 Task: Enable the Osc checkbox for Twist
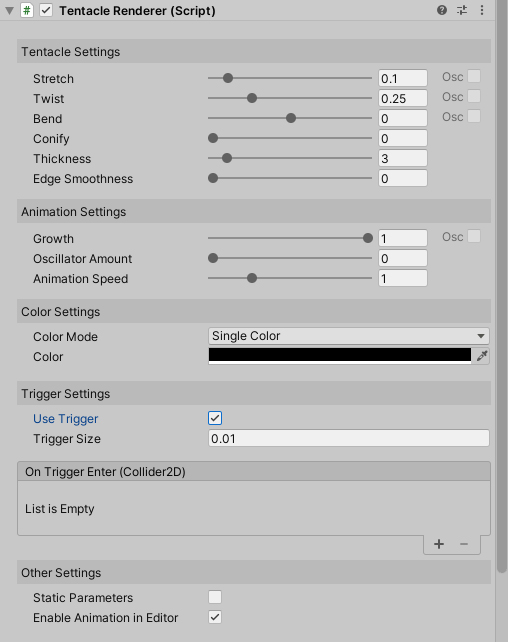point(474,97)
